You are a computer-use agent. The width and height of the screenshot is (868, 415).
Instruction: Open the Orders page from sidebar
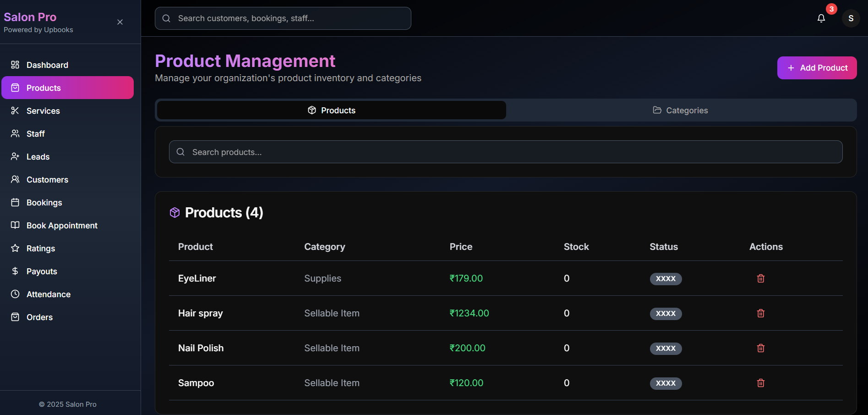39,317
